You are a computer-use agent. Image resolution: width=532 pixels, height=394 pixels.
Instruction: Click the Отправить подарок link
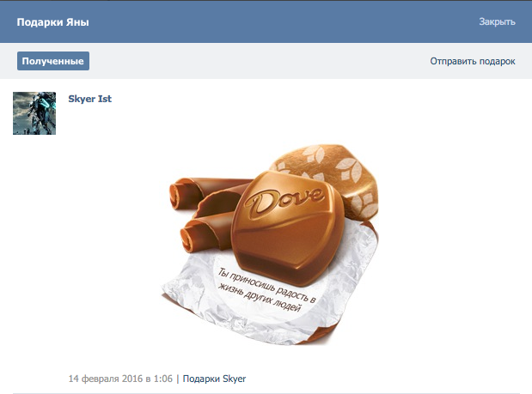click(x=473, y=61)
